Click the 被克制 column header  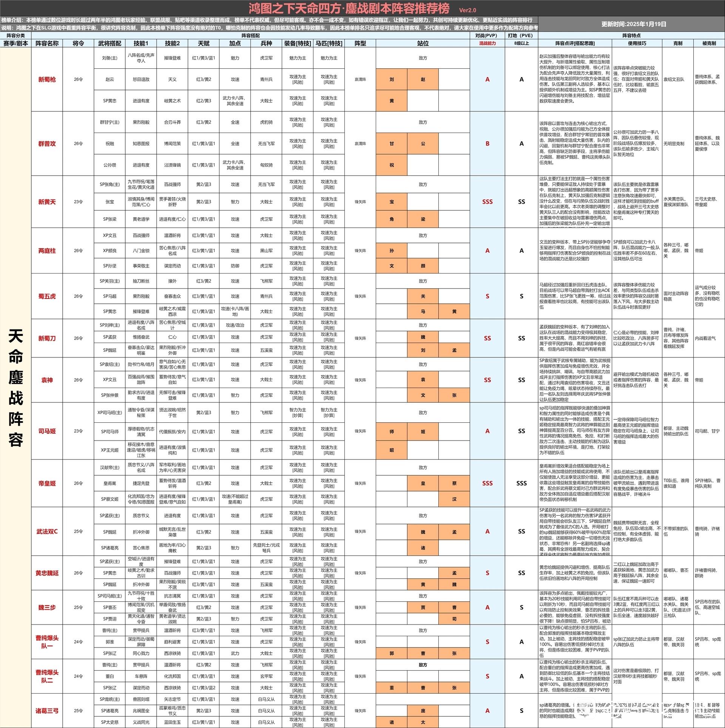coord(709,43)
